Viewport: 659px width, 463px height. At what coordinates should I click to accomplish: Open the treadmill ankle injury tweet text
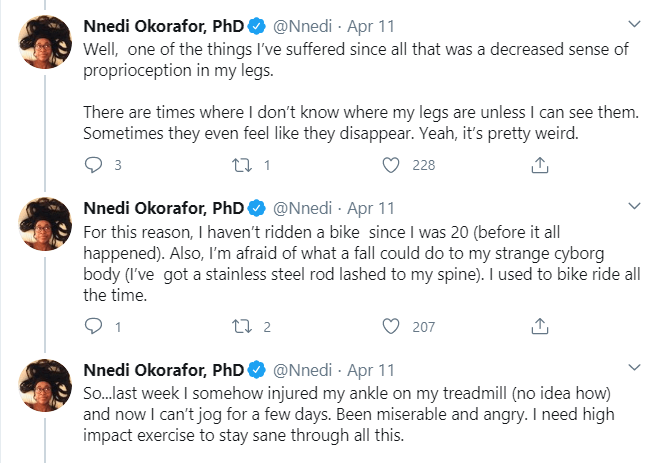(x=349, y=414)
